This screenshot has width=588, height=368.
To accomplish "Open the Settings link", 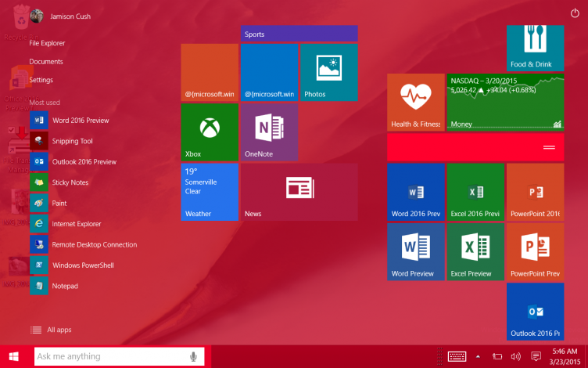I will [x=41, y=80].
